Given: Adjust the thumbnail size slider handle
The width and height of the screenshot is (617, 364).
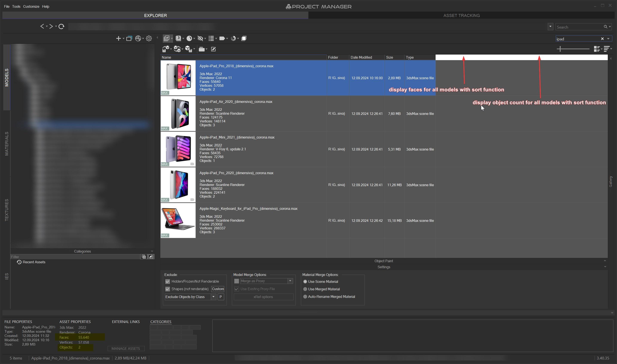Looking at the screenshot, I should 560,49.
